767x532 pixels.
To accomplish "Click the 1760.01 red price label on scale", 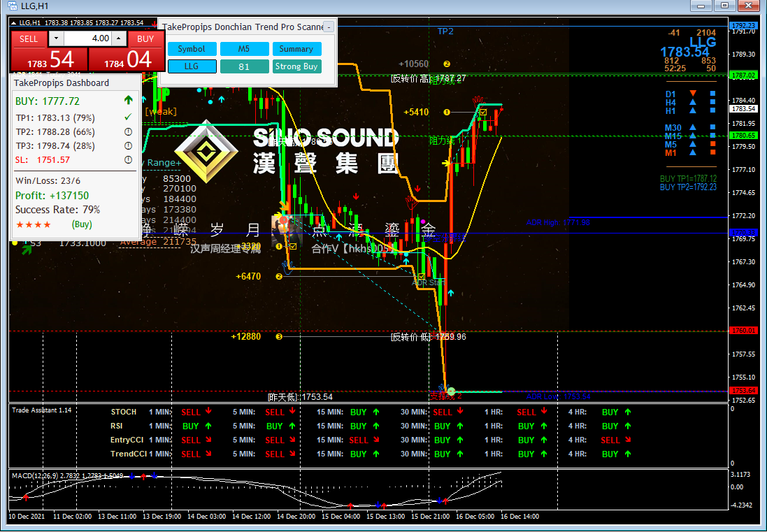I will 743,331.
